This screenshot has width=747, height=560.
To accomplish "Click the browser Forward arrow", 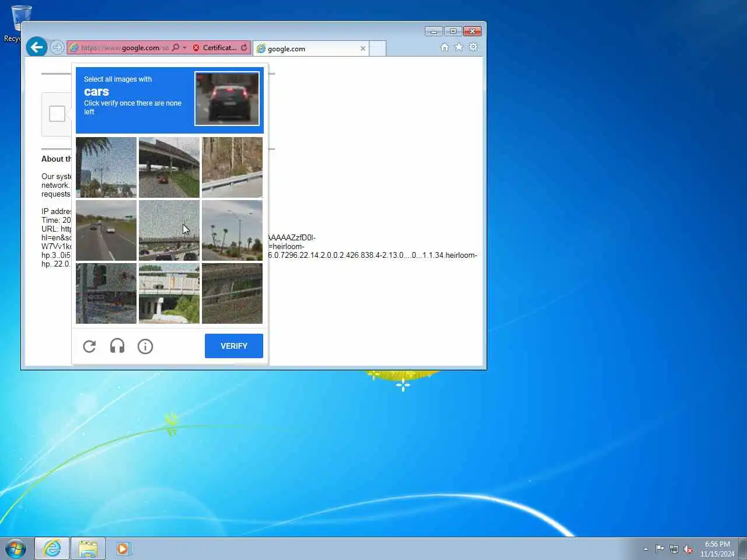I will tap(57, 47).
